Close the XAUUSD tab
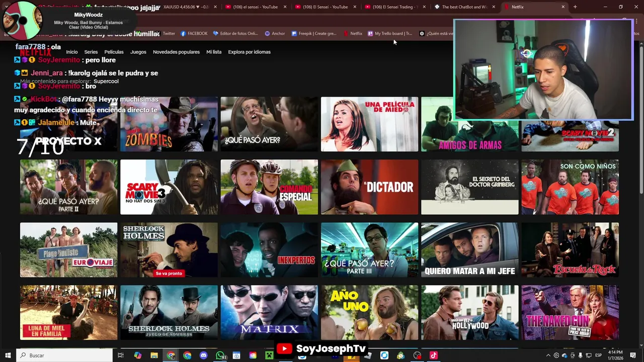Image resolution: width=644 pixels, height=362 pixels. tap(215, 7)
